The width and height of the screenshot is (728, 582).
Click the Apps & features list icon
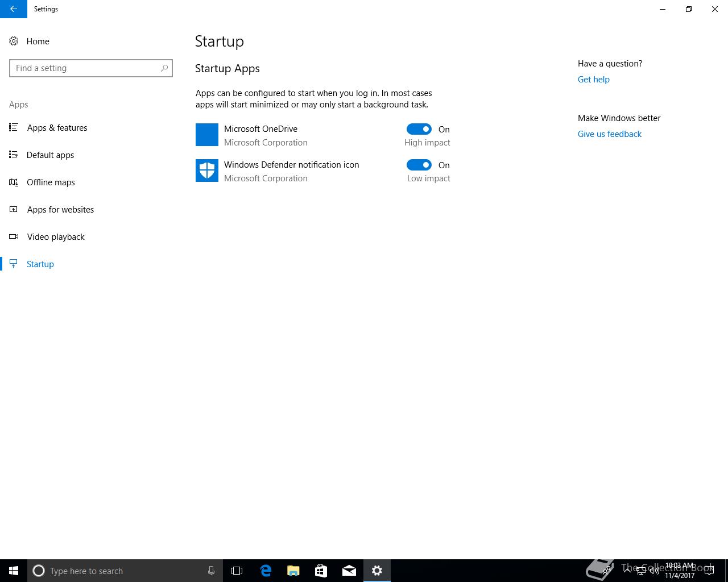click(x=14, y=127)
